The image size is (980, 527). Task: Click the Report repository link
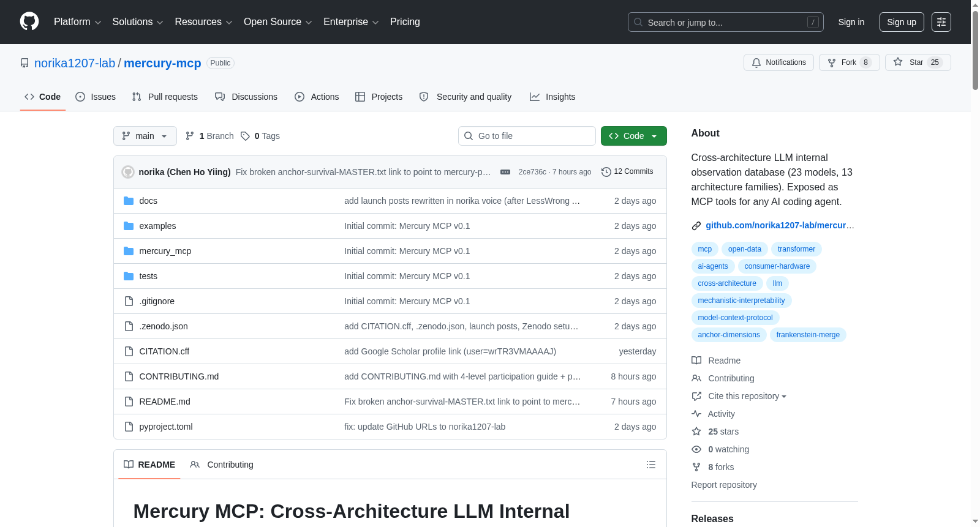(724, 485)
